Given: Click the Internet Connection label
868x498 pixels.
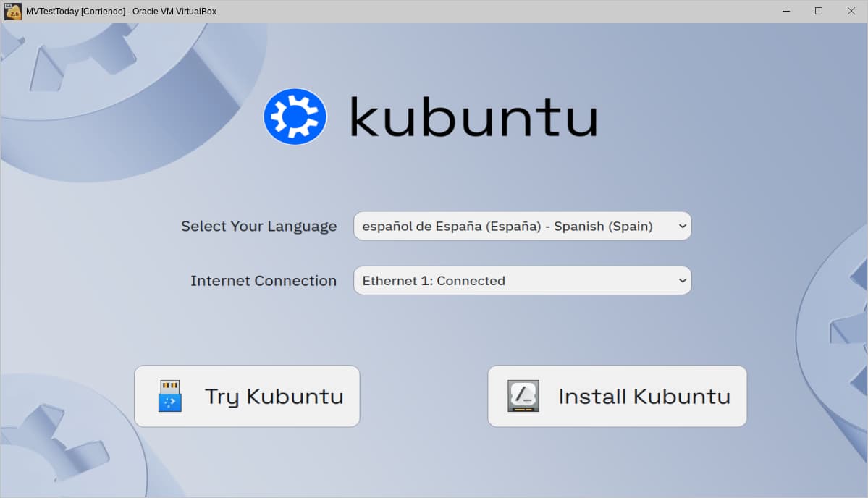Looking at the screenshot, I should 264,281.
